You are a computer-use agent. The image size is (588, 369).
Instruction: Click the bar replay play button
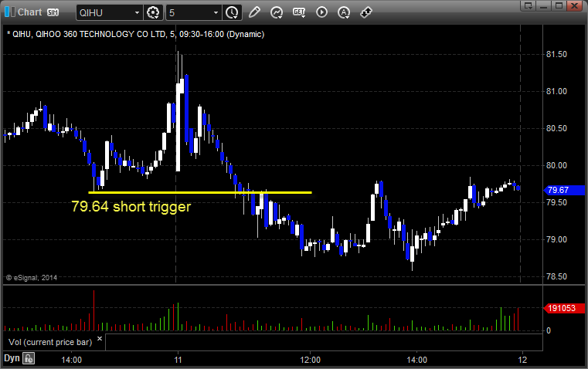tap(321, 12)
